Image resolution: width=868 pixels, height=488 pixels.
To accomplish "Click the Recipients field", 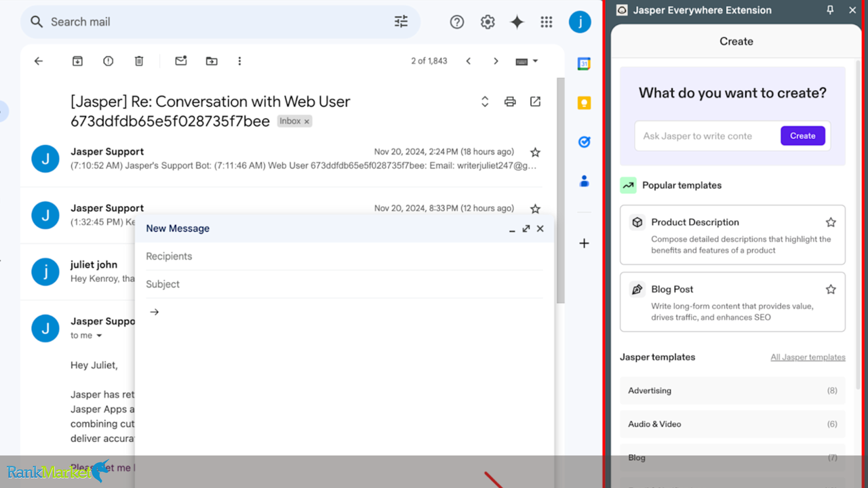I will (x=344, y=256).
